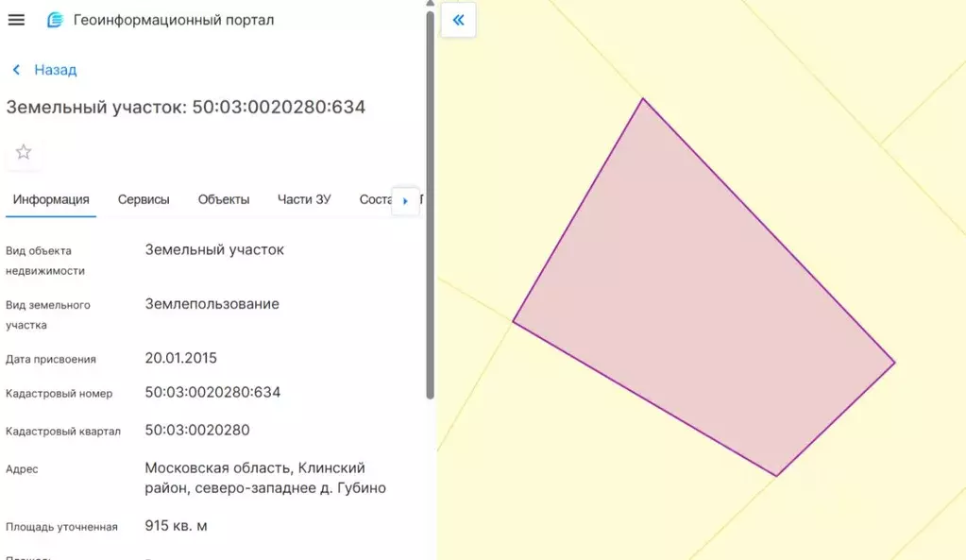The width and height of the screenshot is (966, 560).
Task: Show more tabs using right arrow
Action: click(x=405, y=201)
